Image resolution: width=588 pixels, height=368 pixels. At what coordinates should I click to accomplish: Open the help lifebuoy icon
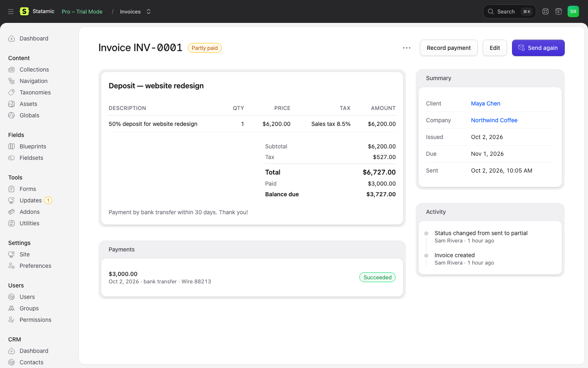point(546,11)
